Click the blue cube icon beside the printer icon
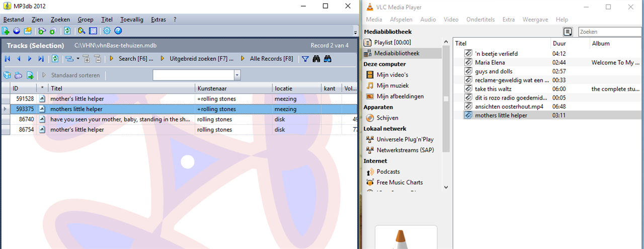Image resolution: width=644 pixels, height=249 pixels. coord(7,75)
